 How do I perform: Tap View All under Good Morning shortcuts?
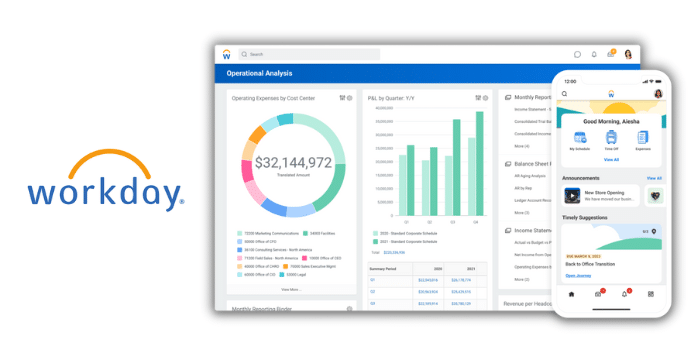point(611,159)
